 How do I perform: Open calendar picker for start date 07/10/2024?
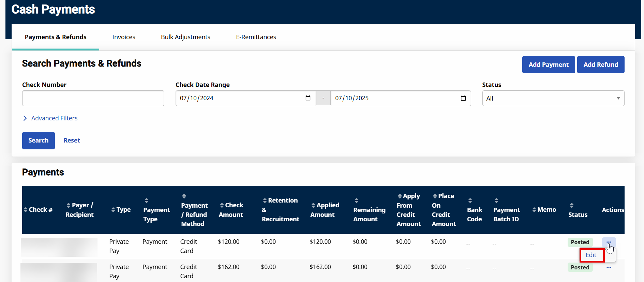coord(308,98)
